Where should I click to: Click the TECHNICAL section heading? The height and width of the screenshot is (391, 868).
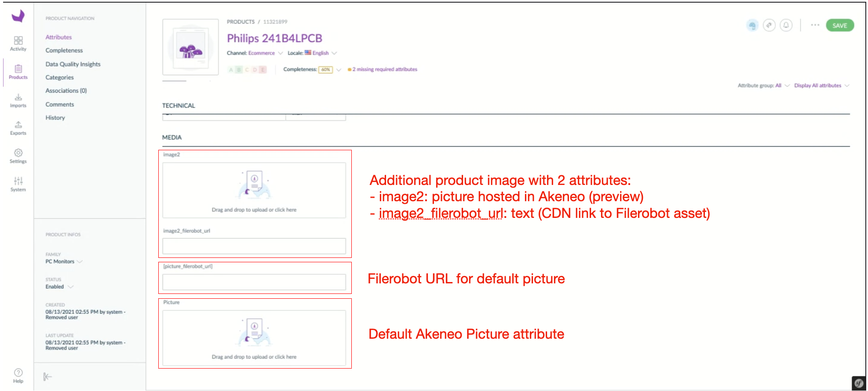pyautogui.click(x=179, y=105)
